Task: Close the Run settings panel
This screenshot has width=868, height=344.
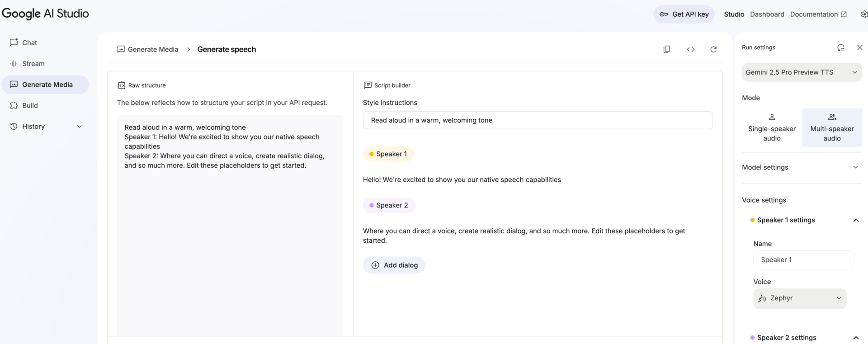Action: 859,47
